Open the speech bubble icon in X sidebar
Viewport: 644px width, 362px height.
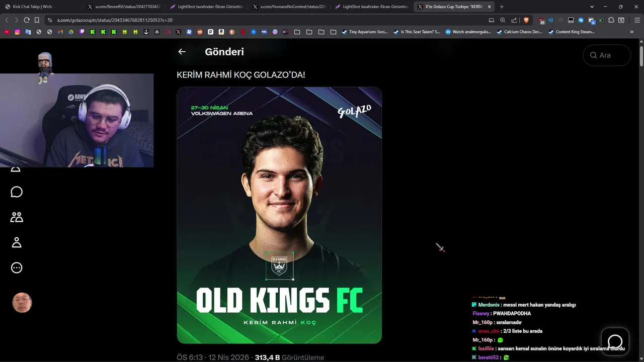(17, 192)
